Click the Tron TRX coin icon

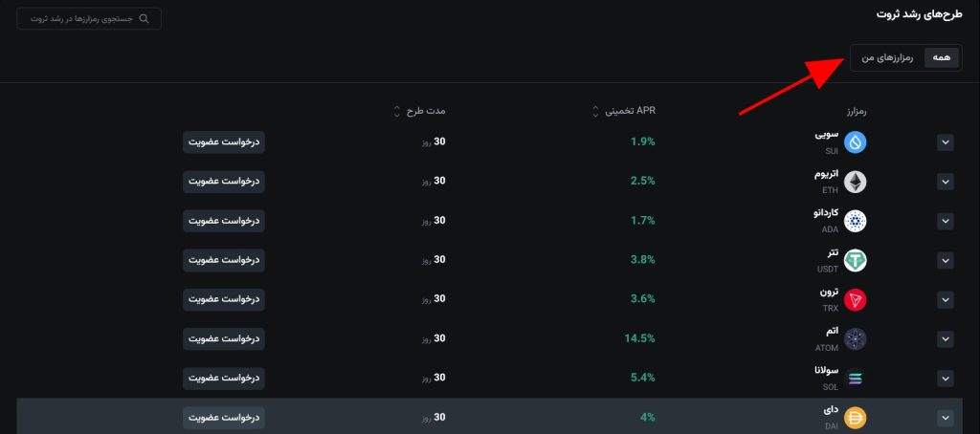855,299
